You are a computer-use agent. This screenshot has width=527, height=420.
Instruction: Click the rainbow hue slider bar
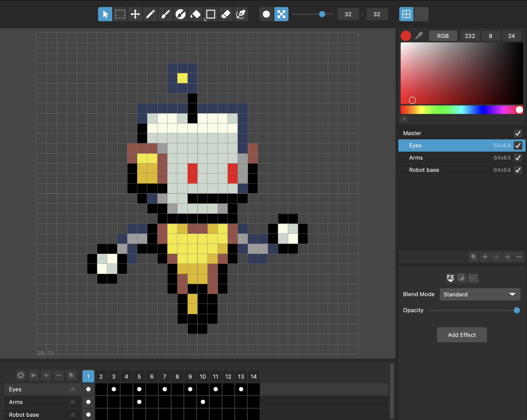coord(462,110)
